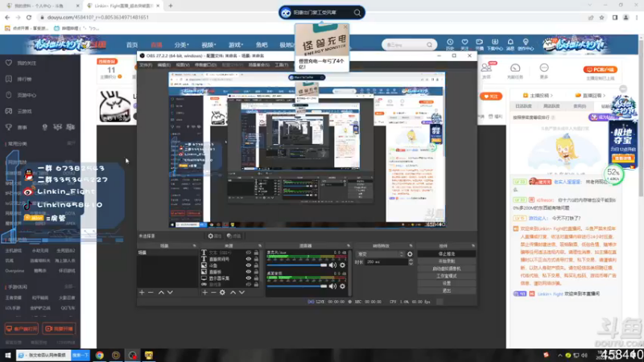Go to Douyu 首页 home tab
Image resolution: width=644 pixels, height=362 pixels.
tap(132, 45)
